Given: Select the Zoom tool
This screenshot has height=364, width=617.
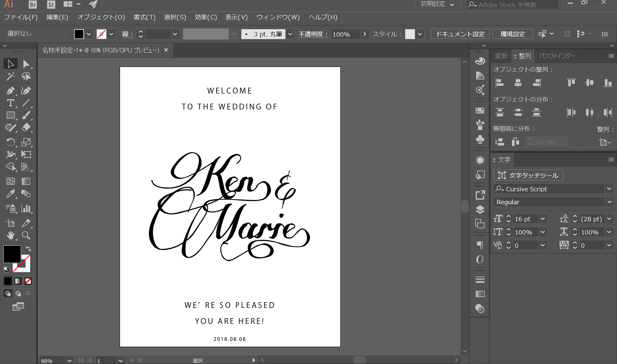Looking at the screenshot, I should coord(26,235).
